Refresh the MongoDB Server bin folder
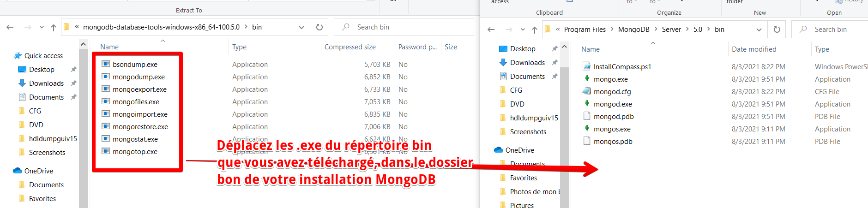 (777, 30)
